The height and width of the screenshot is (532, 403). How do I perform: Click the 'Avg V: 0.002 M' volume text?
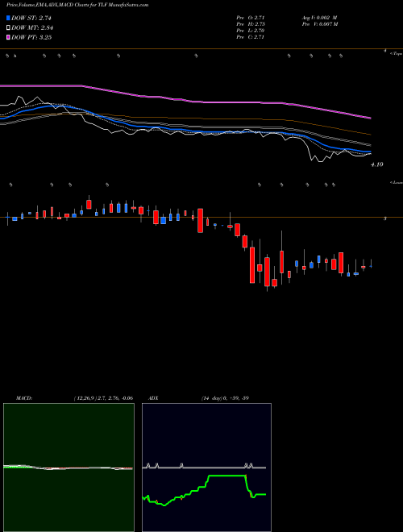(319, 18)
